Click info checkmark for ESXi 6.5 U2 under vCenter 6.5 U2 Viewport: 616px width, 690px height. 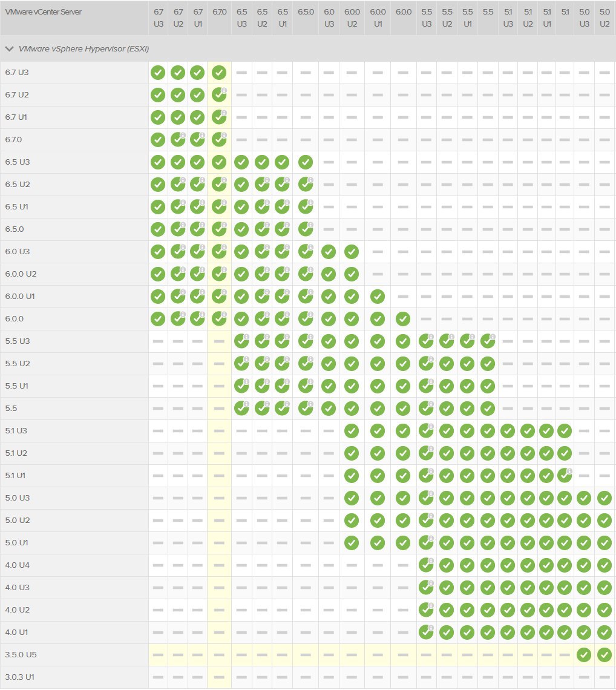coord(262,185)
